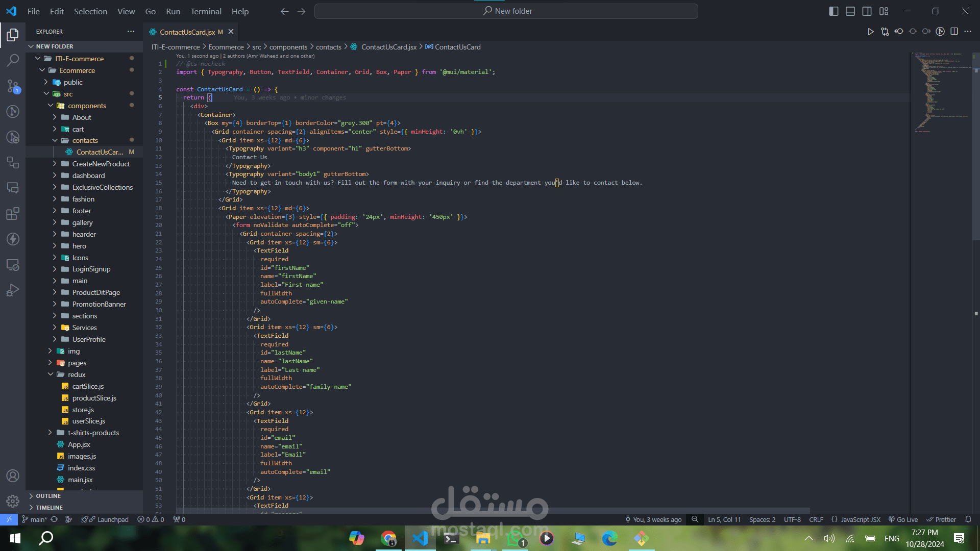The height and width of the screenshot is (551, 980).
Task: Click Go Live in status bar
Action: (903, 519)
